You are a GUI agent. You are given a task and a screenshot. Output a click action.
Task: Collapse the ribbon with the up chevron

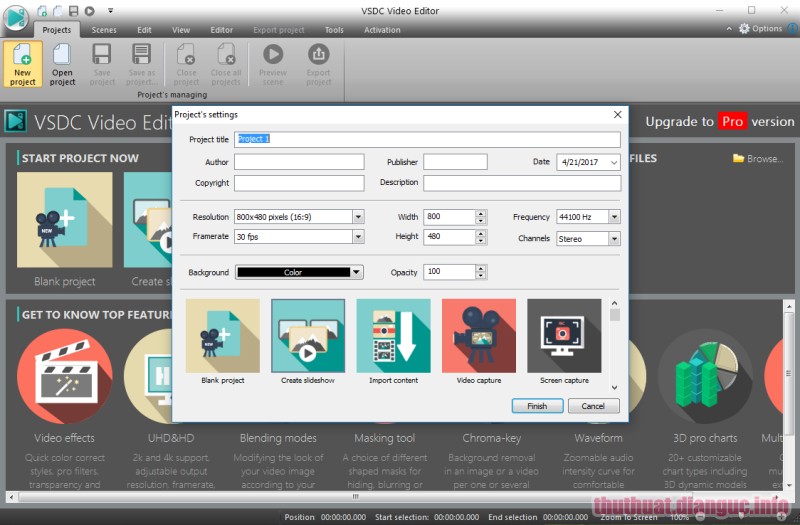point(729,29)
